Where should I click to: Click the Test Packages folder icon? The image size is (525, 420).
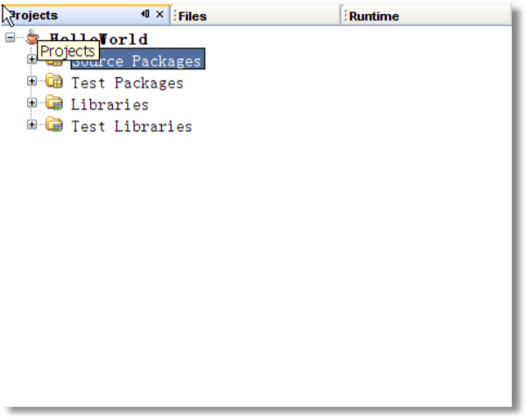pos(54,81)
